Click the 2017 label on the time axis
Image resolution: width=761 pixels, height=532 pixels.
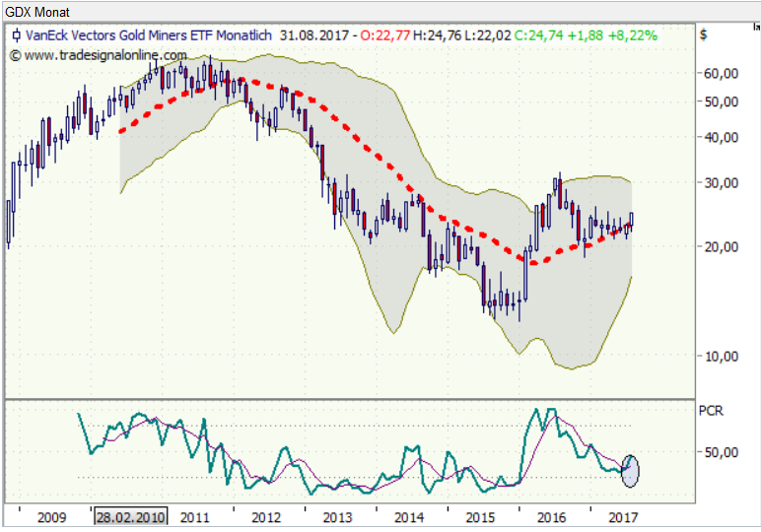(623, 517)
